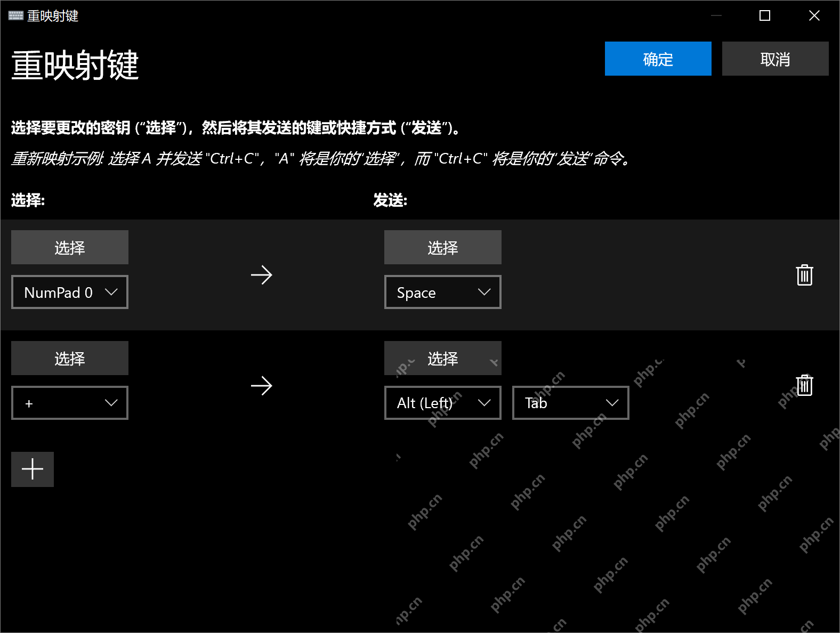Maximize the 重映射键 window
The height and width of the screenshot is (633, 840).
pos(765,15)
